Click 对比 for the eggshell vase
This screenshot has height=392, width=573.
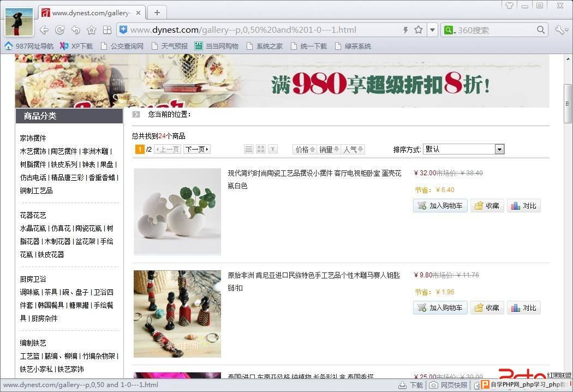524,205
